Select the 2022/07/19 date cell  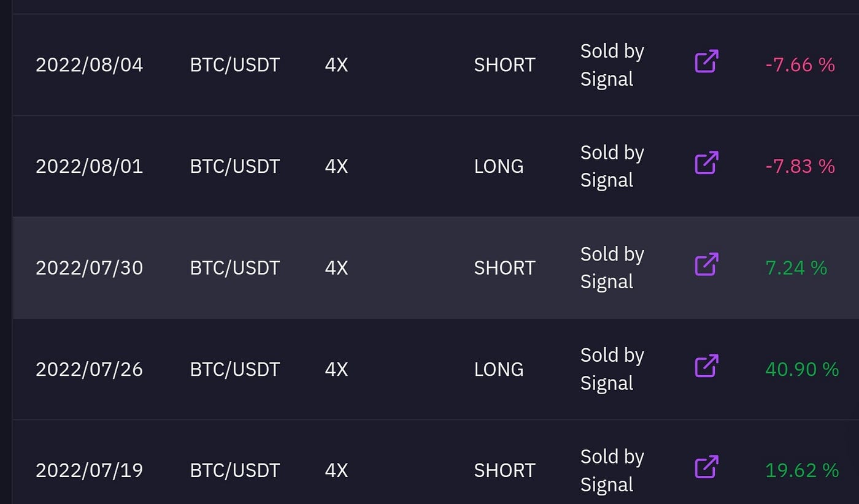tap(90, 470)
